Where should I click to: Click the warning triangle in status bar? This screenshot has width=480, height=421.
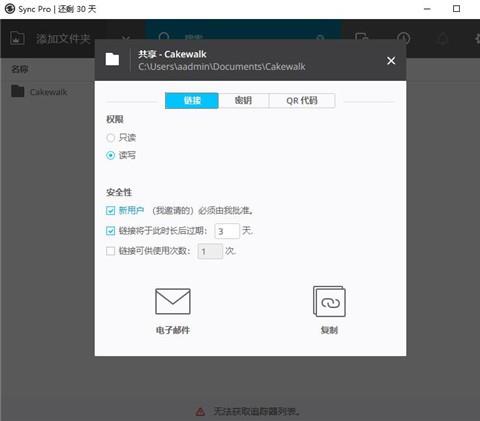(x=200, y=412)
